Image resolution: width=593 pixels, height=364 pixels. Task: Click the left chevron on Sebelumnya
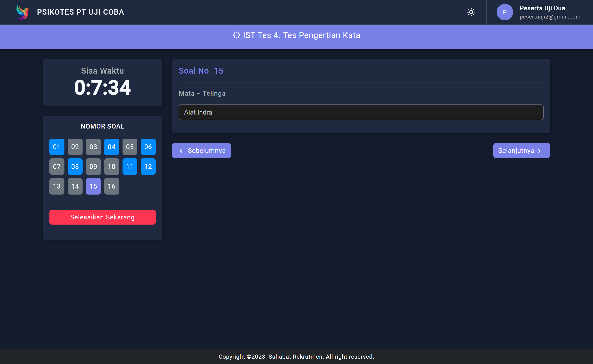point(181,151)
